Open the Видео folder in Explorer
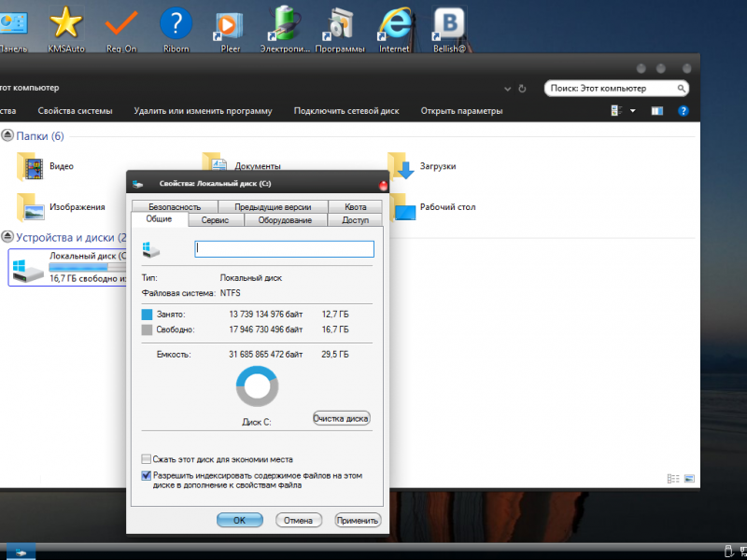The height and width of the screenshot is (560, 747). click(45, 166)
